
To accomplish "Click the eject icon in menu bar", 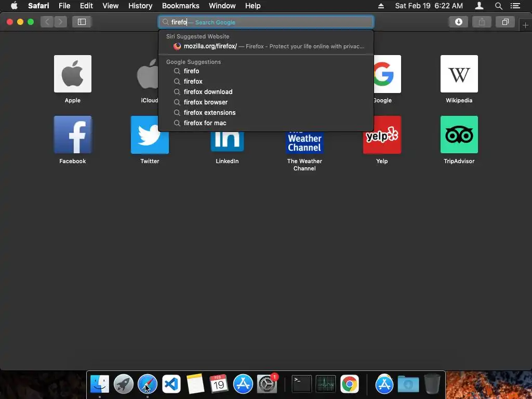I will click(x=381, y=6).
